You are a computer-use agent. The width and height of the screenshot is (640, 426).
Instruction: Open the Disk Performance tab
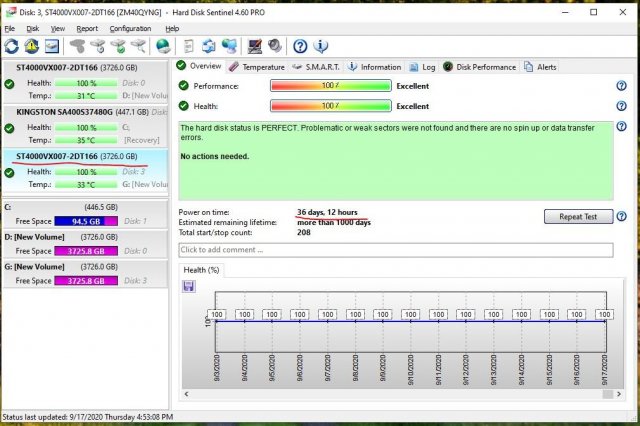pyautogui.click(x=480, y=67)
